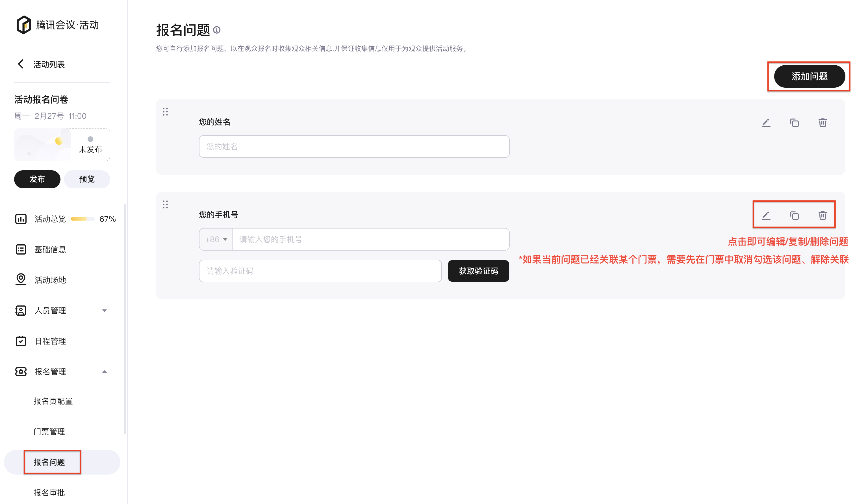This screenshot has width=868, height=504.
Task: Click the 活动报名问卷 activity title
Action: tap(41, 100)
